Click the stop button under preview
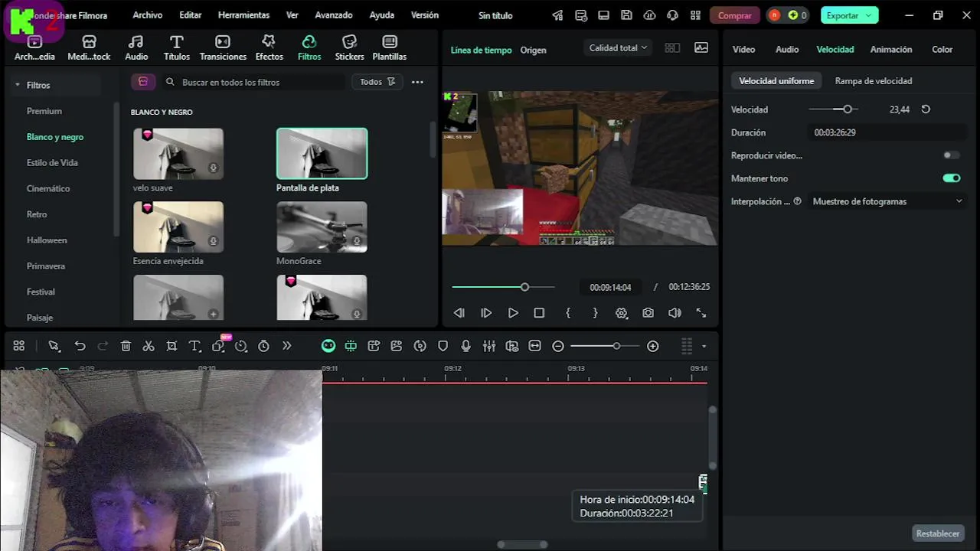This screenshot has height=551, width=980. point(539,313)
